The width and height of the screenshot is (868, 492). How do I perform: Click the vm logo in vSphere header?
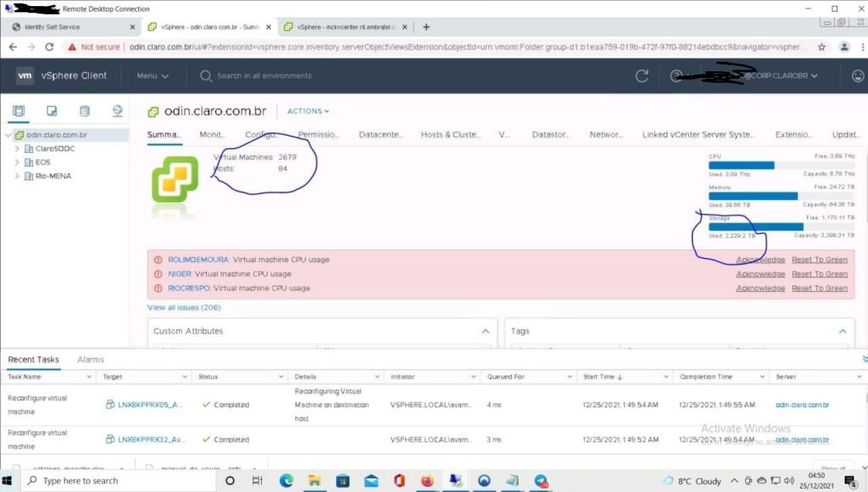(25, 75)
